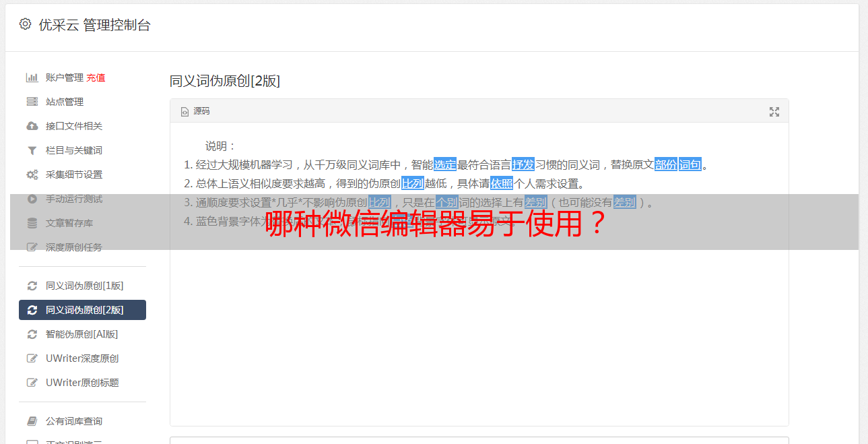Screen dimensions: 868x444
Task: Open 同义词伪原创[1版] menu item
Action: tap(82, 286)
